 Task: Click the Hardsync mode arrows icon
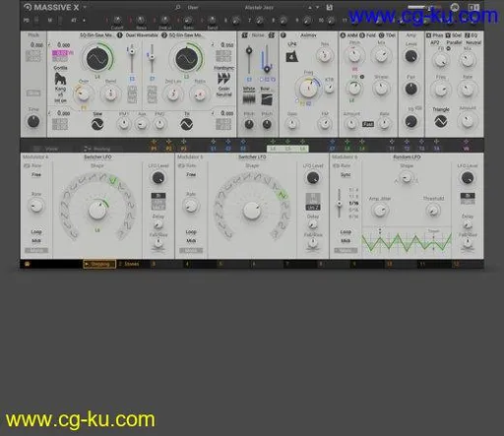click(x=223, y=79)
